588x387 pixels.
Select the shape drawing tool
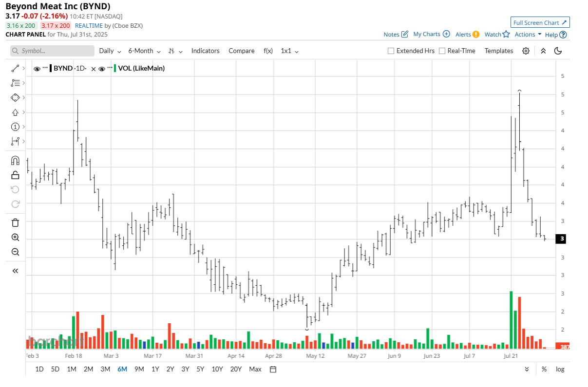pyautogui.click(x=15, y=98)
